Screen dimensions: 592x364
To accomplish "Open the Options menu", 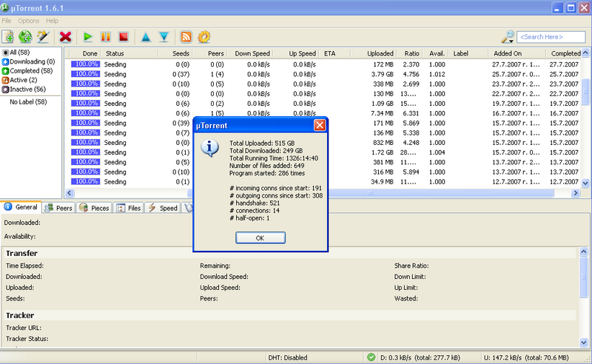I will point(28,21).
